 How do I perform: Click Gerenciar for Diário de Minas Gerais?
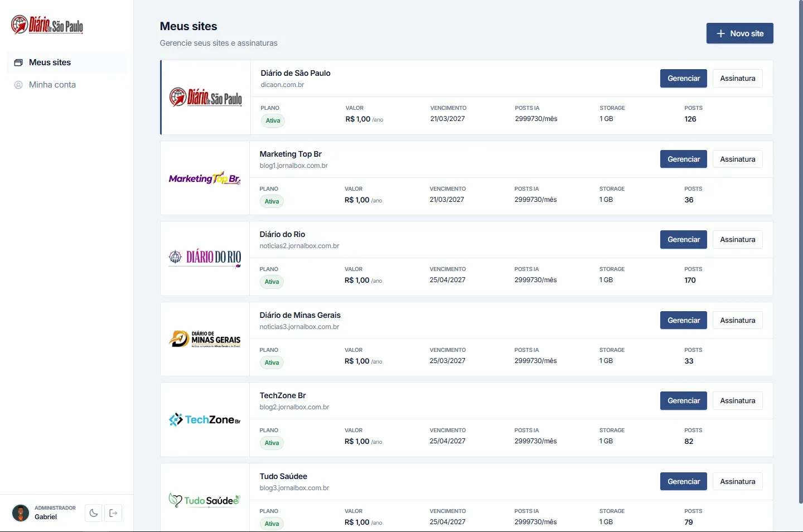tap(684, 321)
